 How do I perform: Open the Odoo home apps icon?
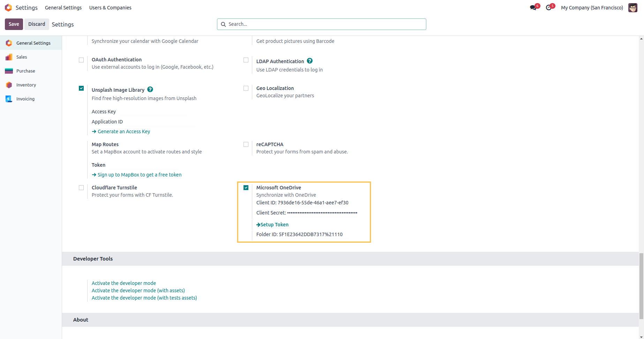click(8, 8)
